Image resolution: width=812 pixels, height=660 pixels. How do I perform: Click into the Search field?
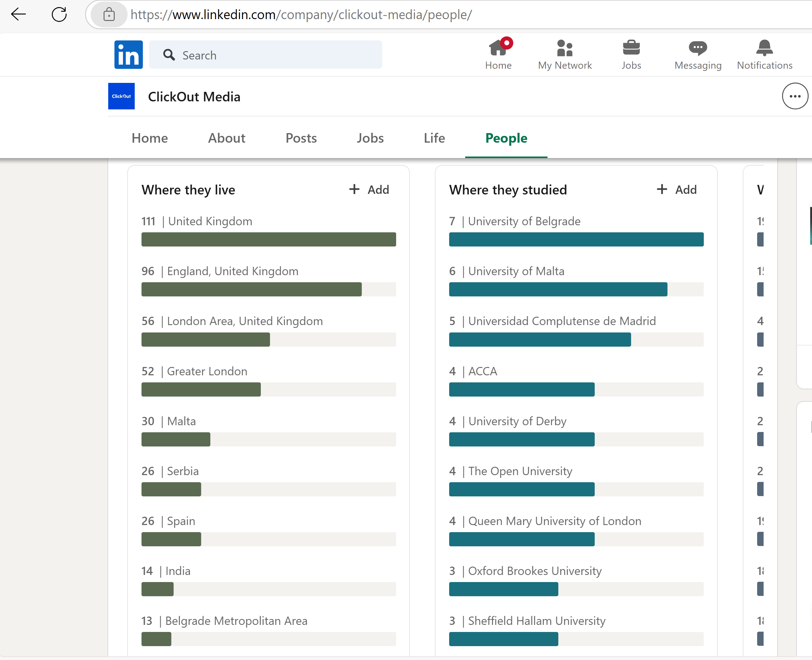coord(265,55)
